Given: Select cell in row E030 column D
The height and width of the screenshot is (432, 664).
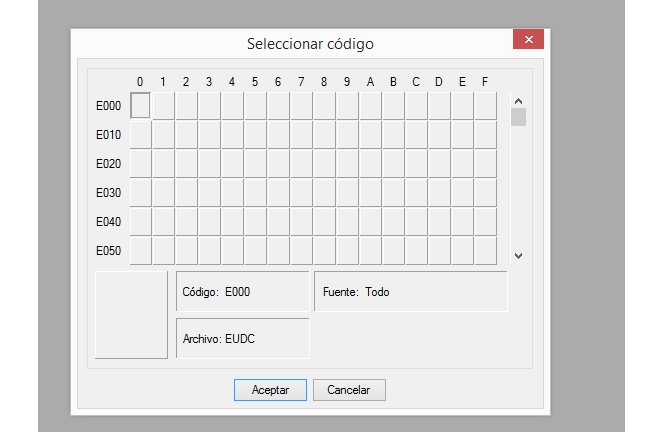Looking at the screenshot, I should coord(439,193).
